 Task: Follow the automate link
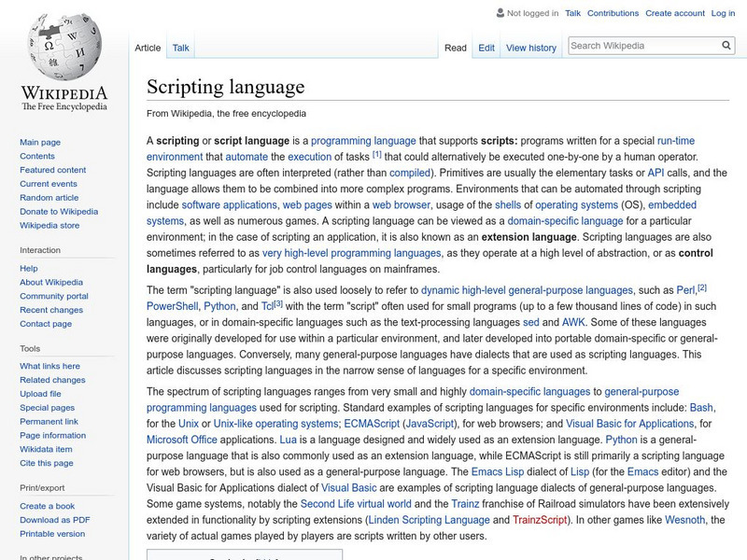coord(247,157)
